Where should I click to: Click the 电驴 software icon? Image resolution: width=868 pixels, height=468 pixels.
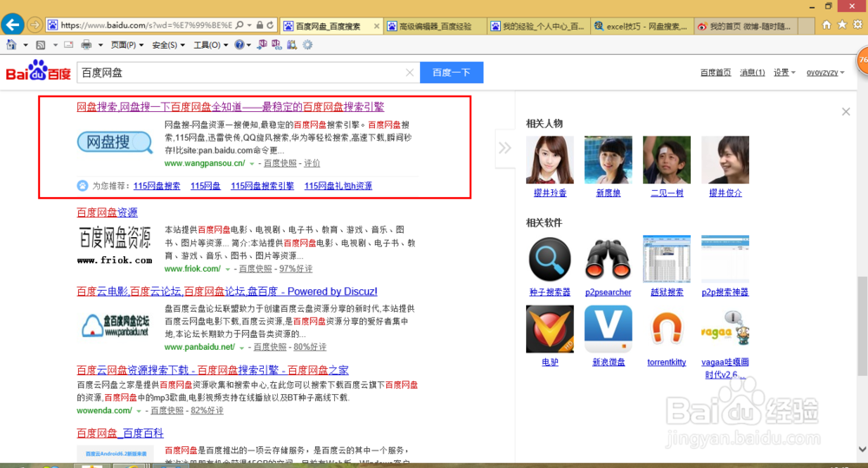coord(549,329)
